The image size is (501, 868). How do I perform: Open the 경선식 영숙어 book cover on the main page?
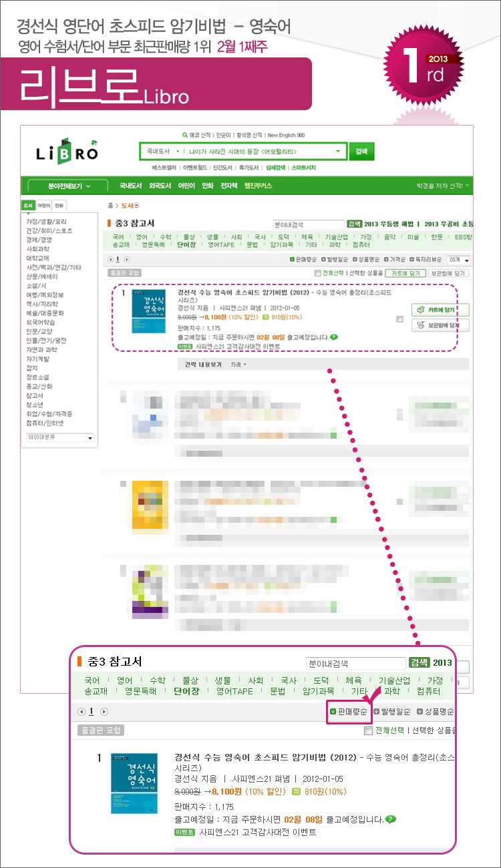click(x=148, y=311)
